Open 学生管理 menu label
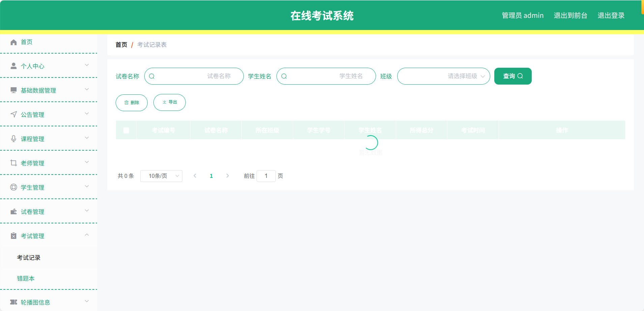 [x=32, y=187]
